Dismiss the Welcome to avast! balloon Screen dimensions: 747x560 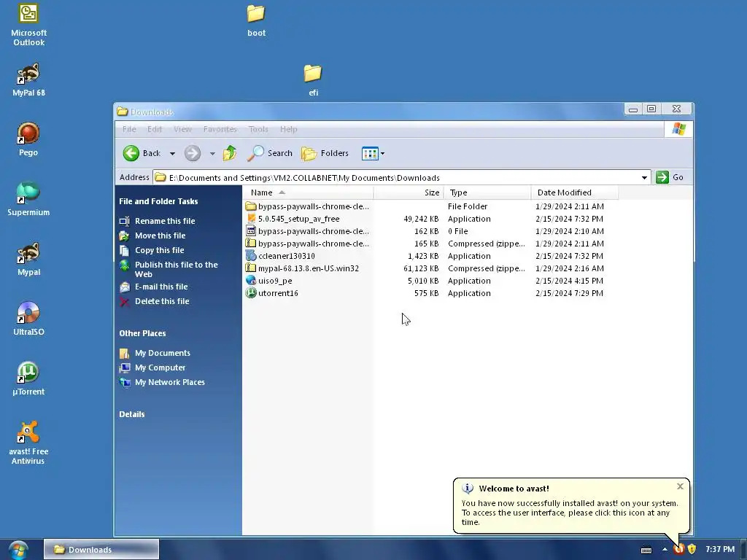[680, 486]
